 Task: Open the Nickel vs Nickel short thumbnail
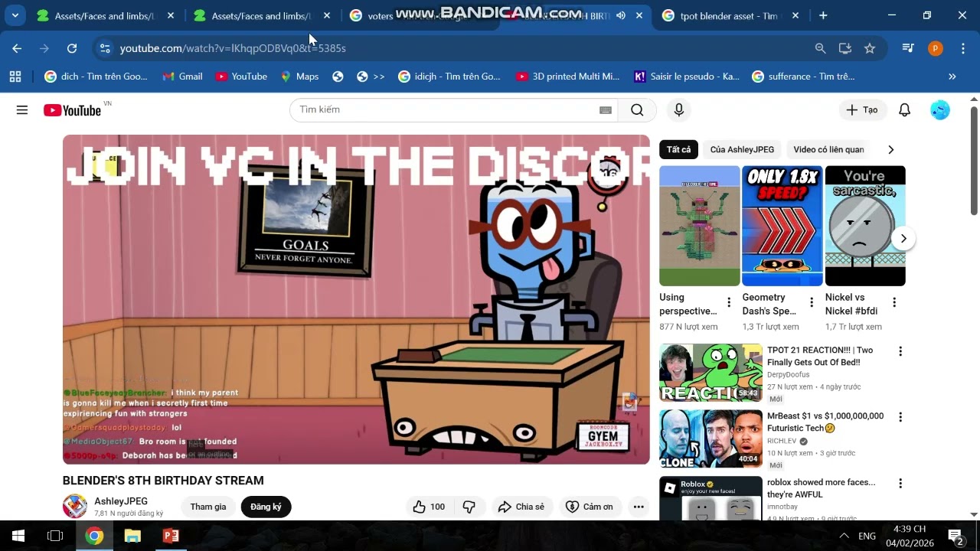(865, 226)
